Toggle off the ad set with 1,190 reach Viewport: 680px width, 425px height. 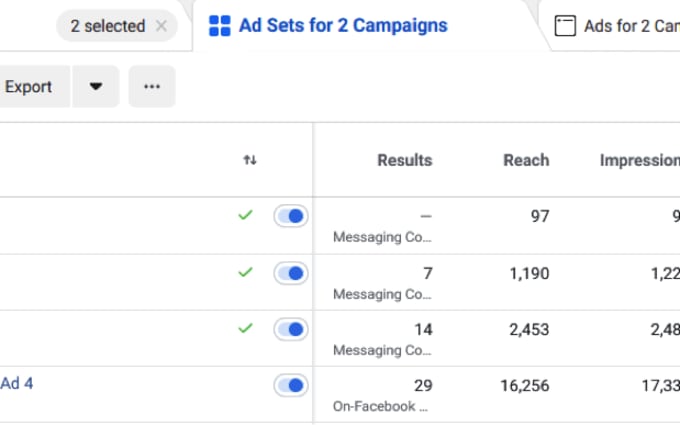[291, 273]
